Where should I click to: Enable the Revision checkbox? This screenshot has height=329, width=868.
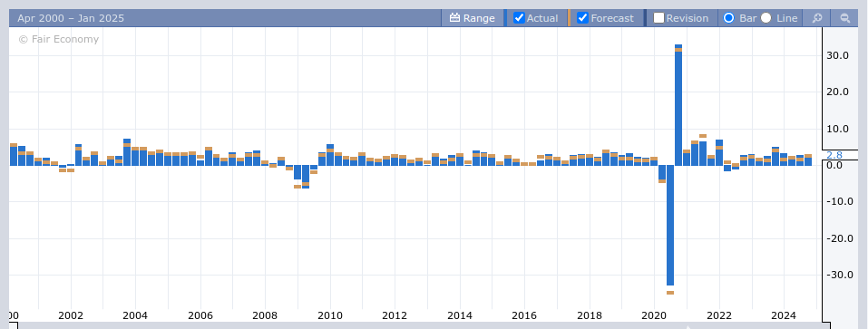(x=658, y=18)
